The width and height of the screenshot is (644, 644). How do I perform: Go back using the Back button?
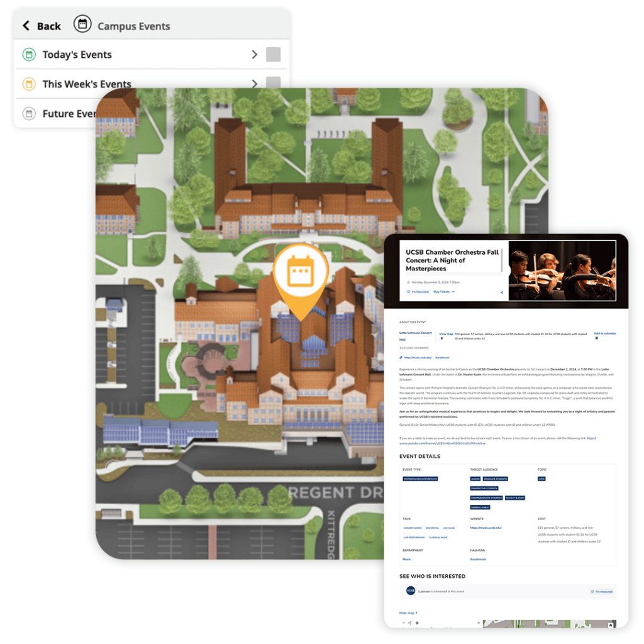point(42,26)
